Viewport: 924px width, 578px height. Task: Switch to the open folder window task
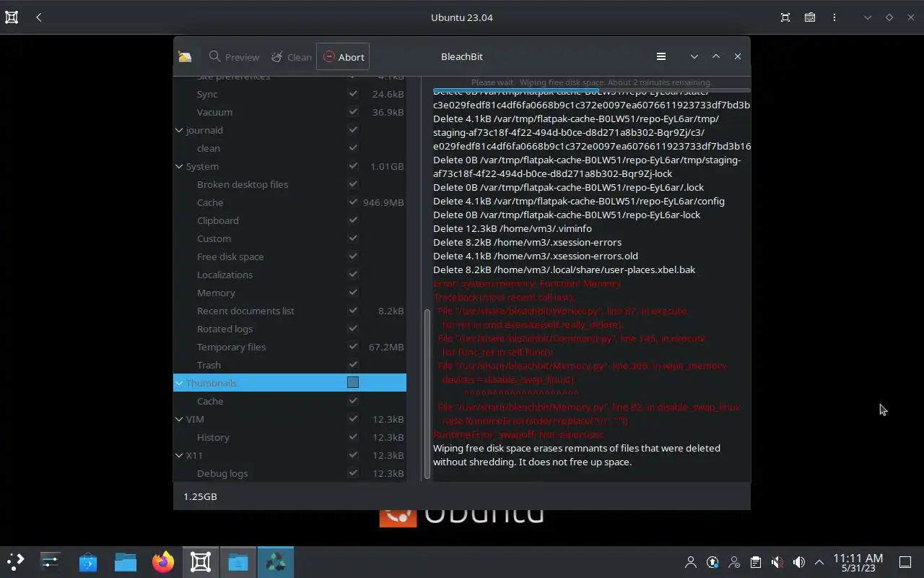(237, 561)
